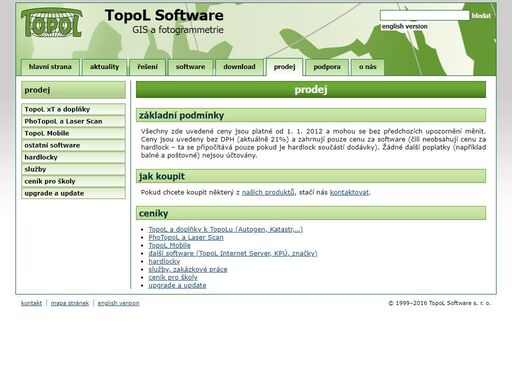Open služby, zakázkové práce price list link

188,269
